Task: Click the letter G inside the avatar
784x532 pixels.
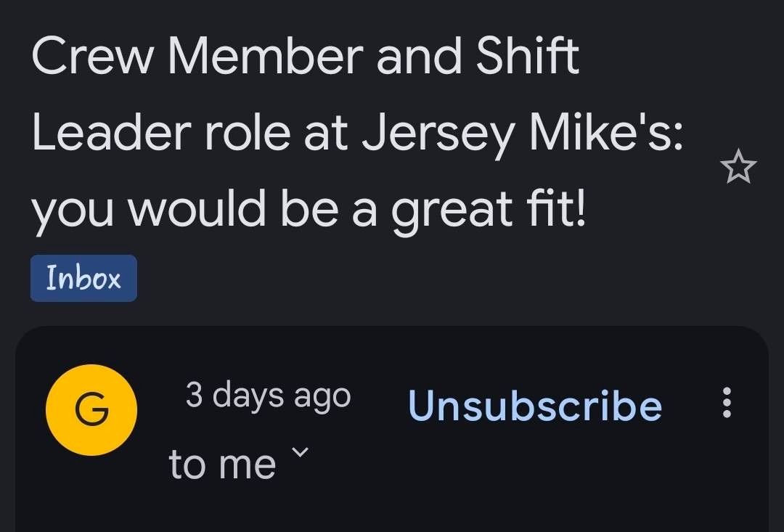Action: click(91, 409)
